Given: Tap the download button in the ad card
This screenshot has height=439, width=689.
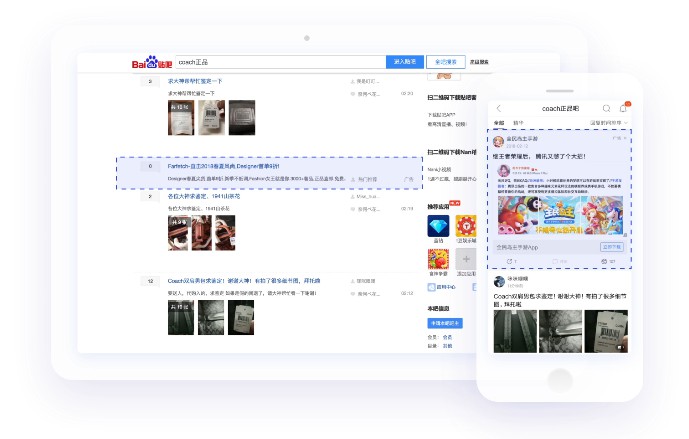Looking at the screenshot, I should 611,246.
